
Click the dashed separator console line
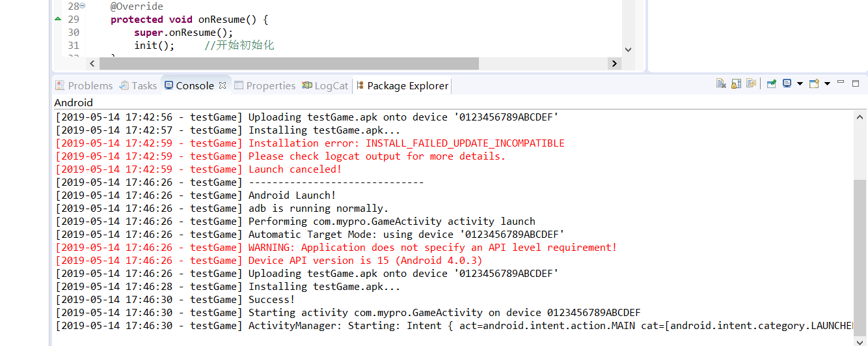(x=239, y=182)
